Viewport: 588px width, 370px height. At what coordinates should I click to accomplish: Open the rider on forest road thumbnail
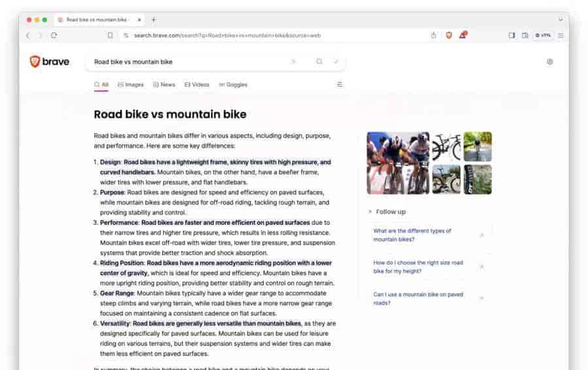point(478,146)
